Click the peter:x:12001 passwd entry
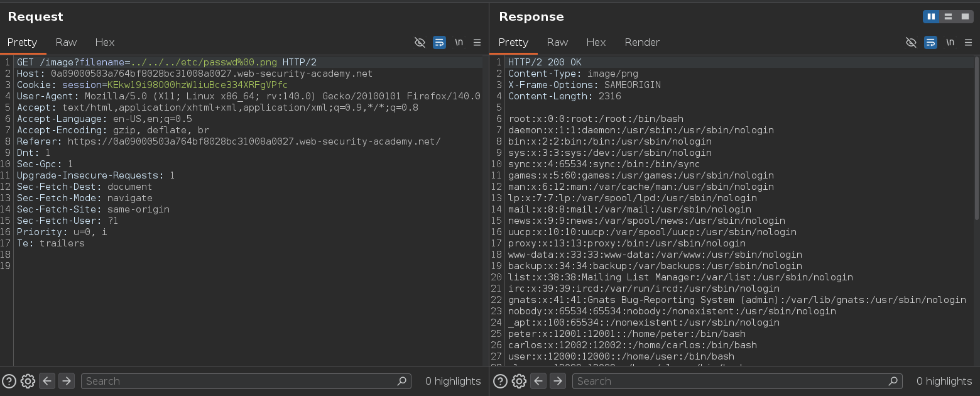Image resolution: width=980 pixels, height=396 pixels. coord(627,334)
